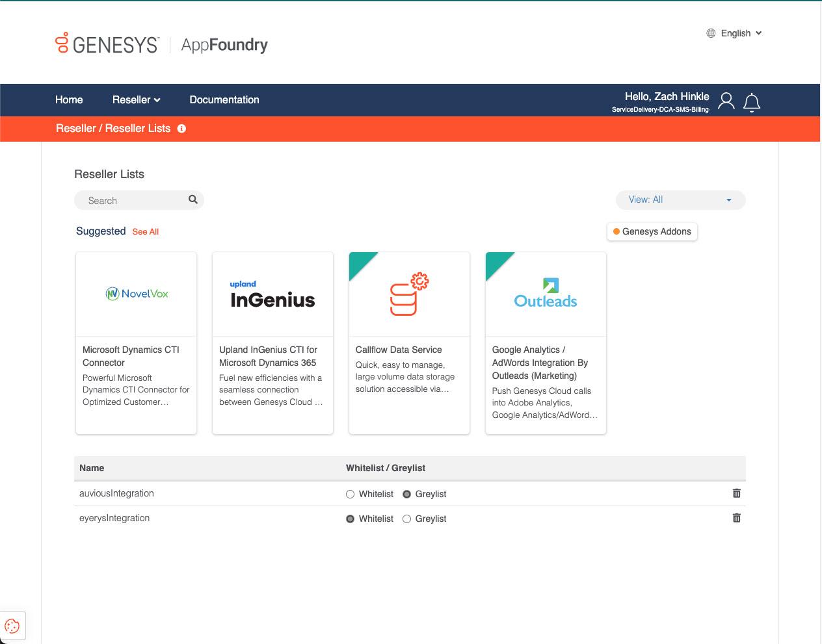Click the user profile icon
This screenshot has height=644, width=822.
click(726, 101)
